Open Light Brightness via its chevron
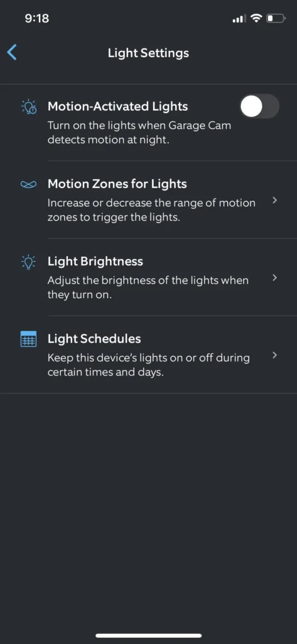 [x=275, y=278]
